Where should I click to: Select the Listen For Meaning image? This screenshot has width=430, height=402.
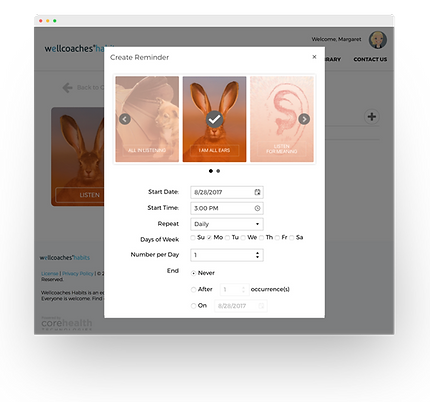[x=282, y=119]
